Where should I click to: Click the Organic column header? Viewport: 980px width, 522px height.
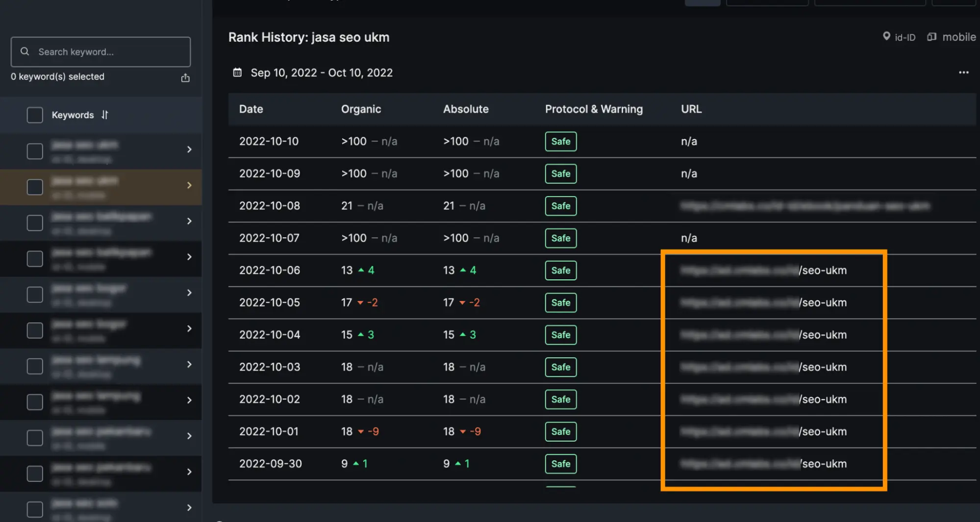click(361, 109)
